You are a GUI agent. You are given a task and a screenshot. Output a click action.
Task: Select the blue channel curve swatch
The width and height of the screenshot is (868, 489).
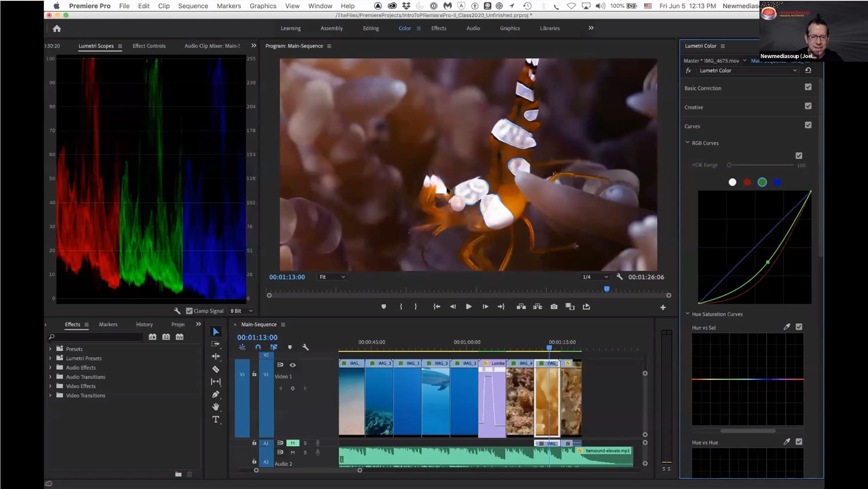coord(777,182)
